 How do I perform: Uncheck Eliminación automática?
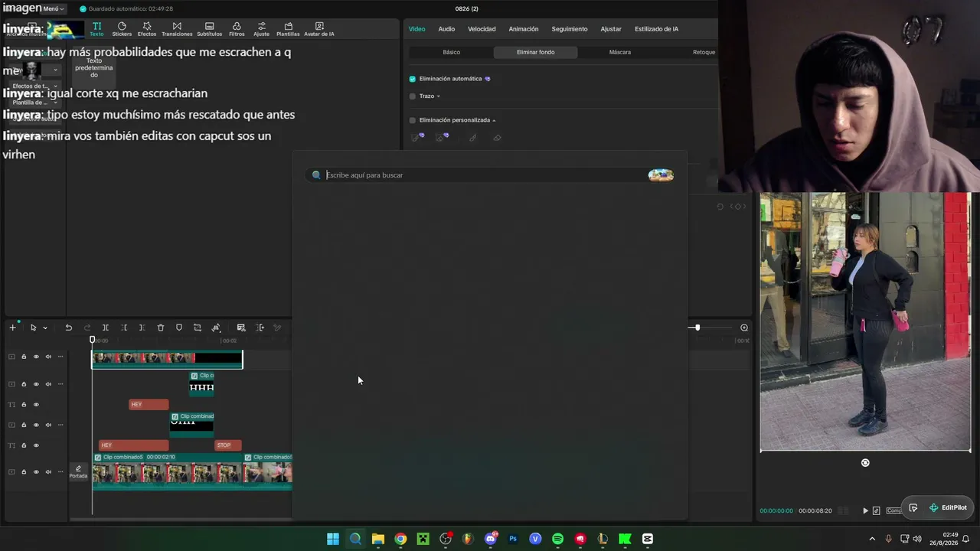413,79
